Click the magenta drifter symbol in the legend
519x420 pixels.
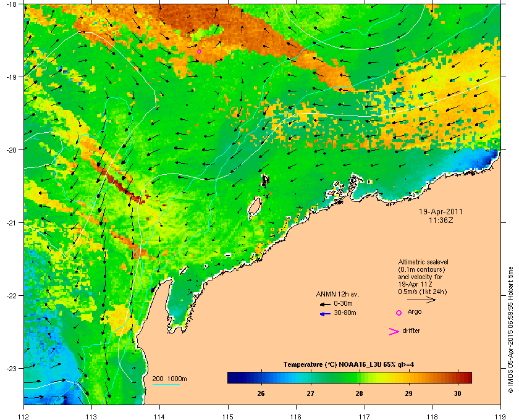(394, 332)
